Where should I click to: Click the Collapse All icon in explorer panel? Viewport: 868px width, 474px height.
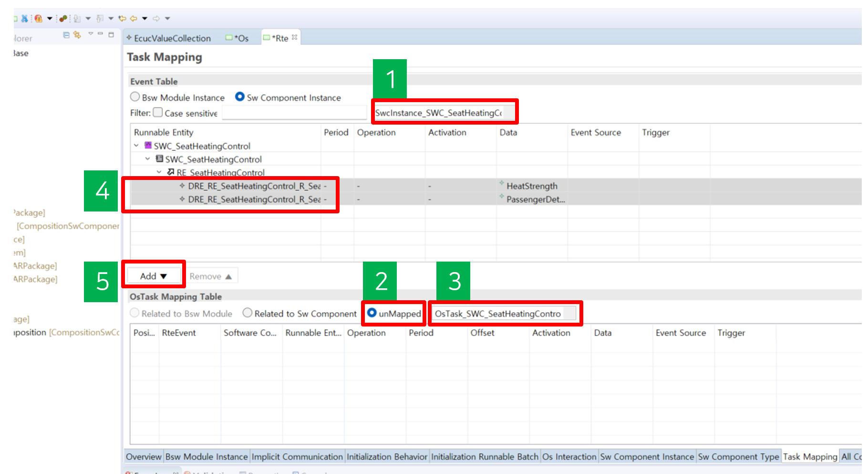[x=66, y=35]
